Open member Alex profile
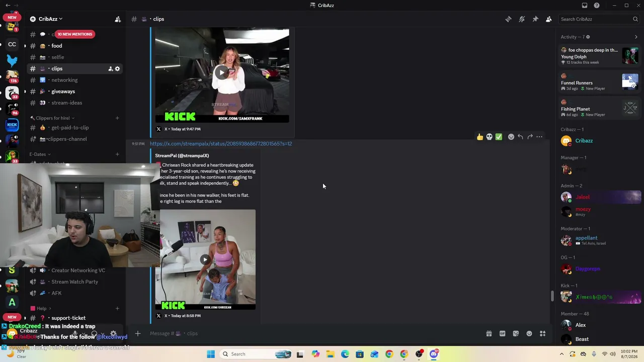 click(600, 325)
